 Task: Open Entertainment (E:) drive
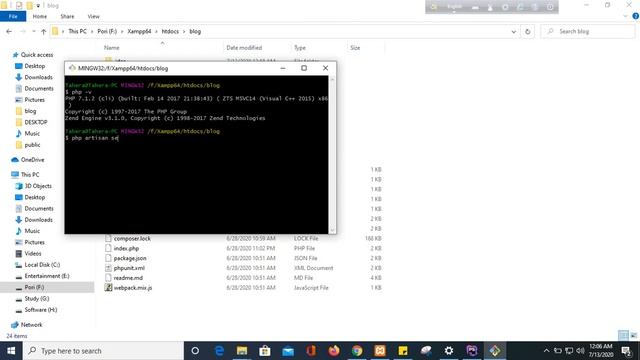coord(42,276)
